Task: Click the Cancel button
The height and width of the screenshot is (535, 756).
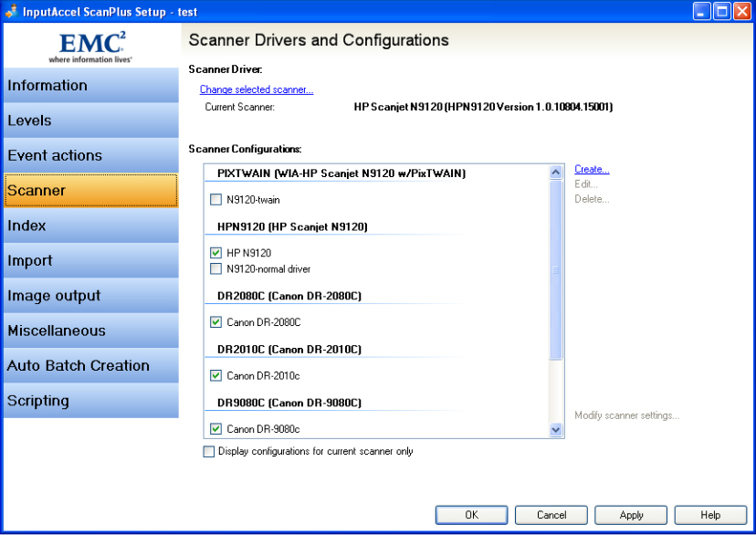Action: (x=551, y=515)
